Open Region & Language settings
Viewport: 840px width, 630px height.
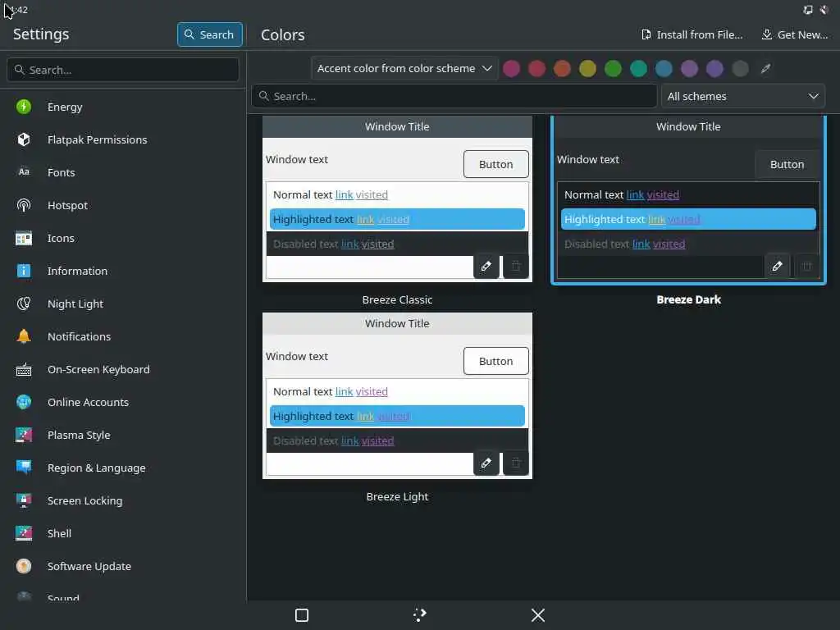(x=123, y=468)
